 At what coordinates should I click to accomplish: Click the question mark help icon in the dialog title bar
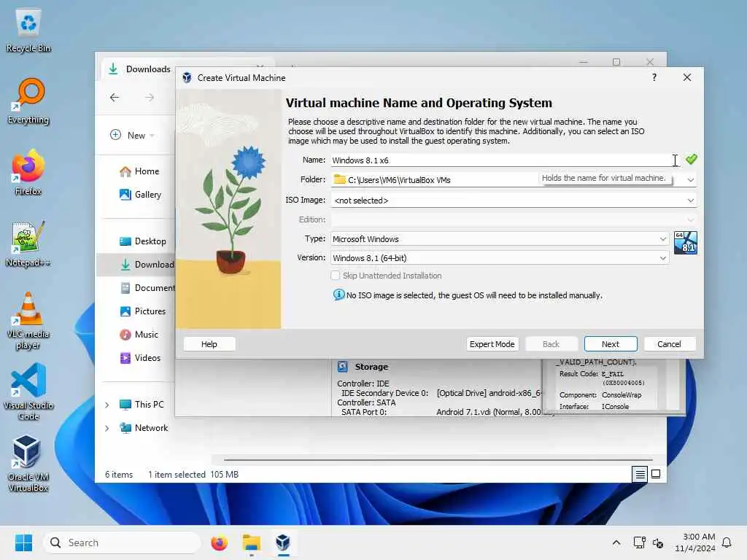click(654, 77)
